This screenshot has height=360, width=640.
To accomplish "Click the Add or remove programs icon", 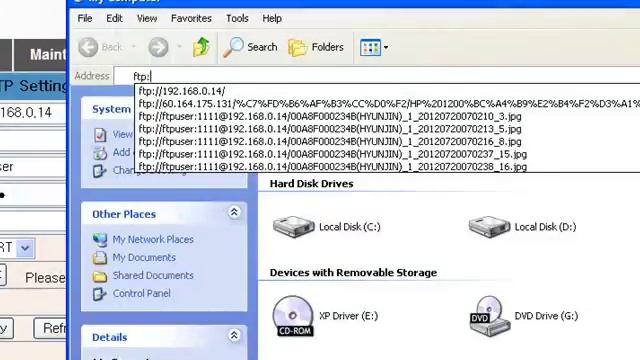I will click(100, 153).
